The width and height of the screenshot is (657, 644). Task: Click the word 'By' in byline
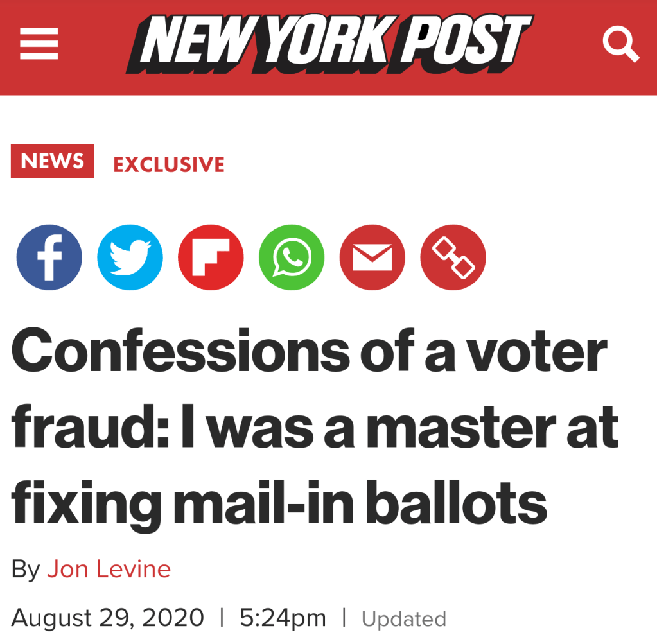(26, 569)
